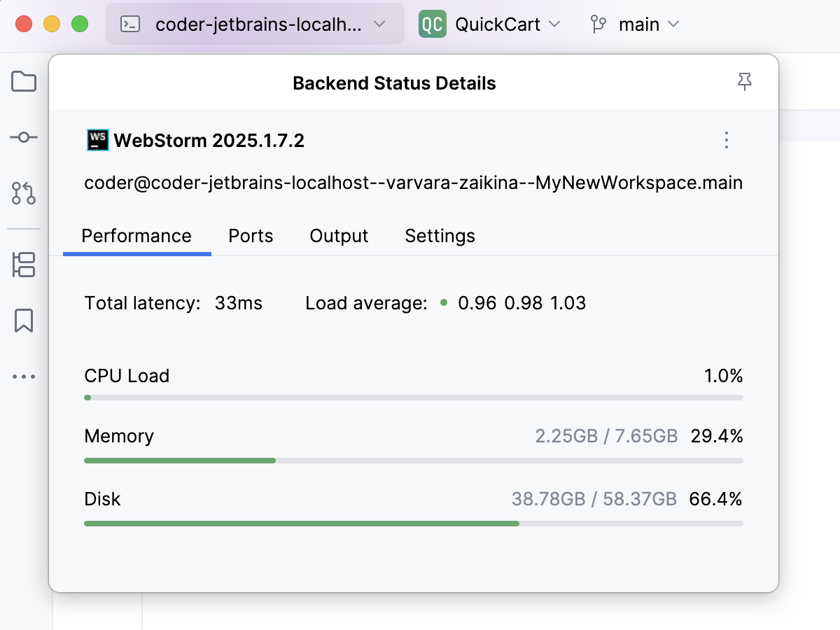Switch to the Settings tab
Viewport: 840px width, 630px height.
coord(440,236)
